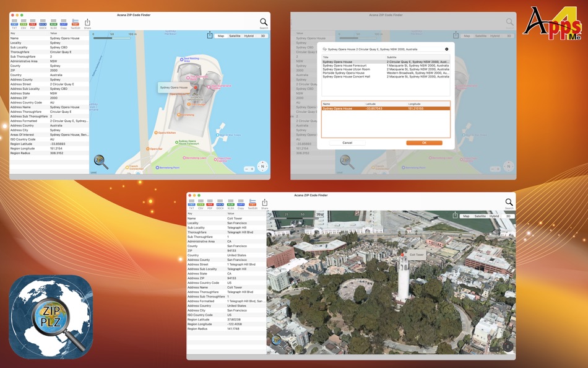Zoom the map in one step
588x368 pixels.
click(x=252, y=169)
